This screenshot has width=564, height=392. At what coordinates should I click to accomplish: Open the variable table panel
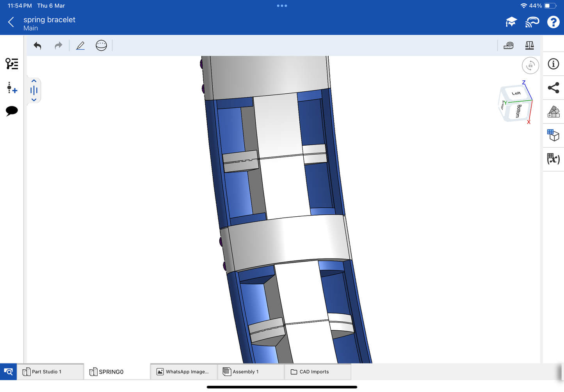pos(553,159)
